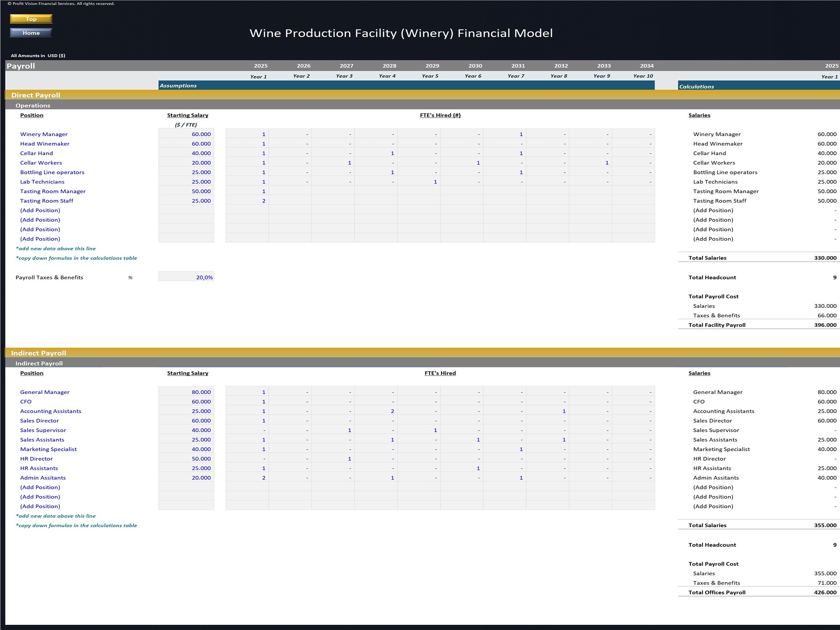Click the 2034 year column header

pyautogui.click(x=647, y=66)
